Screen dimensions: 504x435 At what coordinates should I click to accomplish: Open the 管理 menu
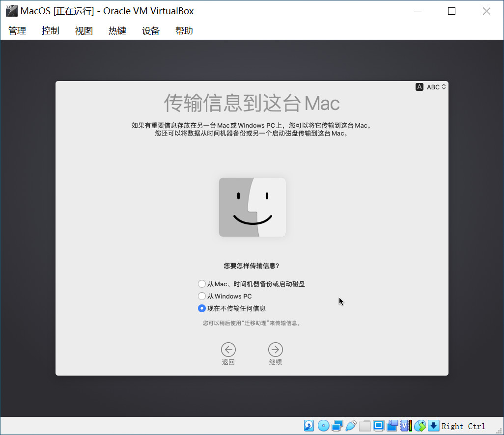pyautogui.click(x=17, y=30)
